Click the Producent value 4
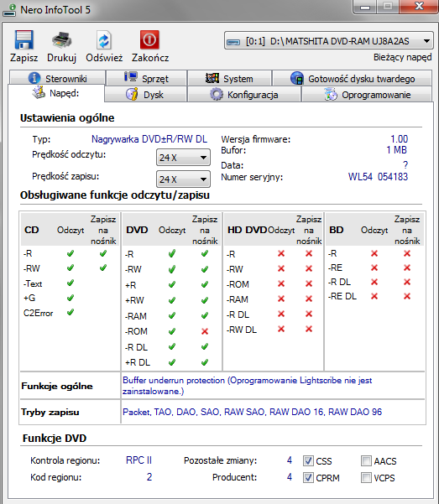The image size is (439, 504). [290, 477]
